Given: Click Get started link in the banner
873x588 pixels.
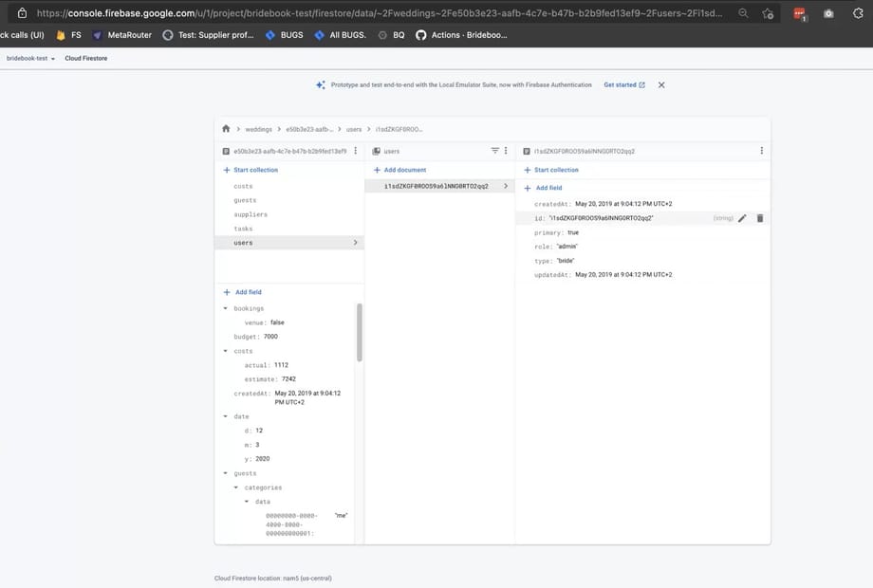Looking at the screenshot, I should pos(624,85).
